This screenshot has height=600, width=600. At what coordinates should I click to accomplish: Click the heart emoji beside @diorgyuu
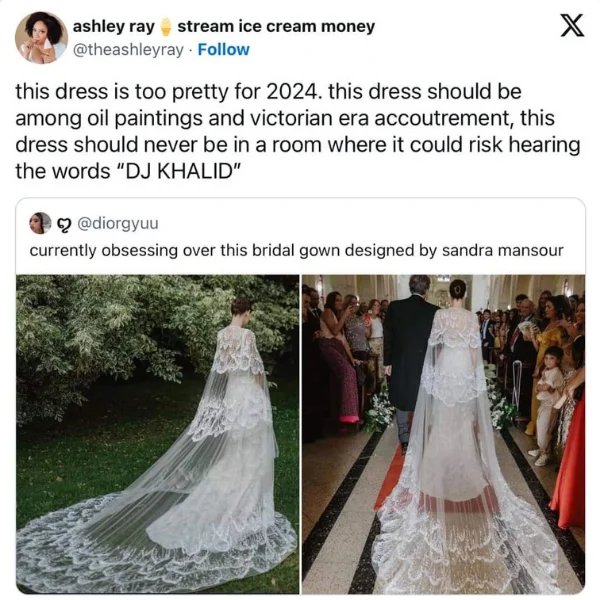(63, 225)
